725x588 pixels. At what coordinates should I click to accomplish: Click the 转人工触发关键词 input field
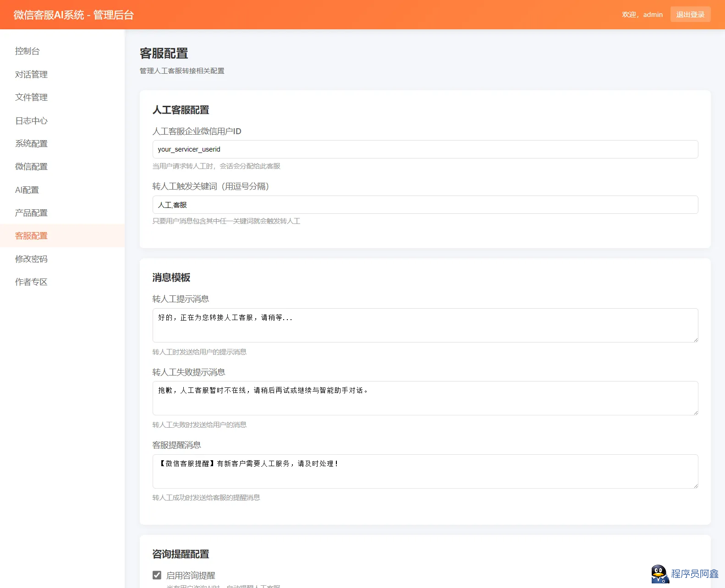[x=425, y=205]
